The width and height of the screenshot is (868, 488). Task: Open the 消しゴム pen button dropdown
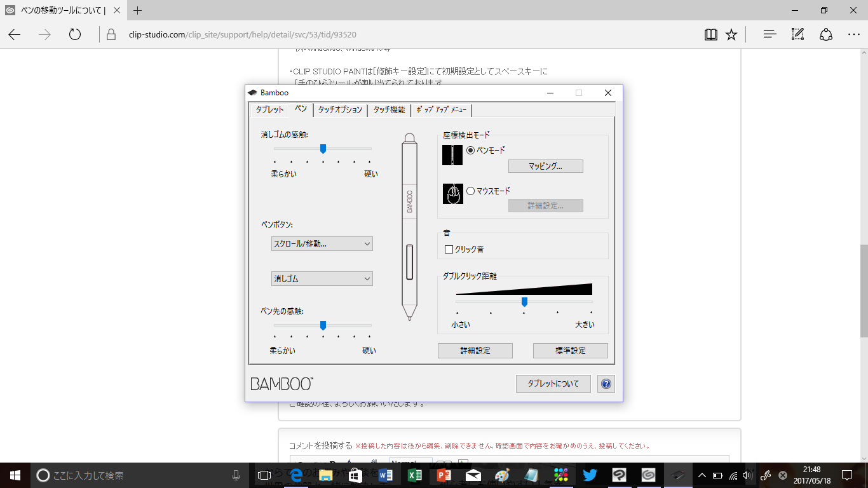[322, 279]
